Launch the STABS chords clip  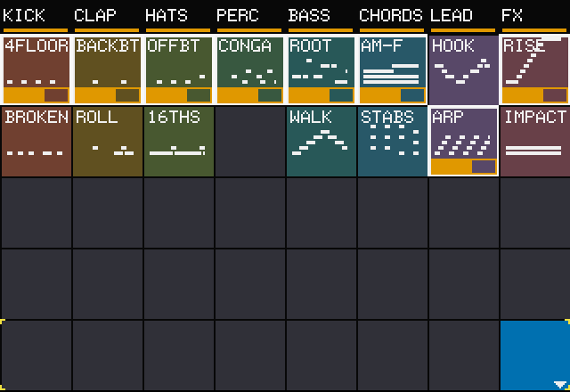[x=392, y=142]
